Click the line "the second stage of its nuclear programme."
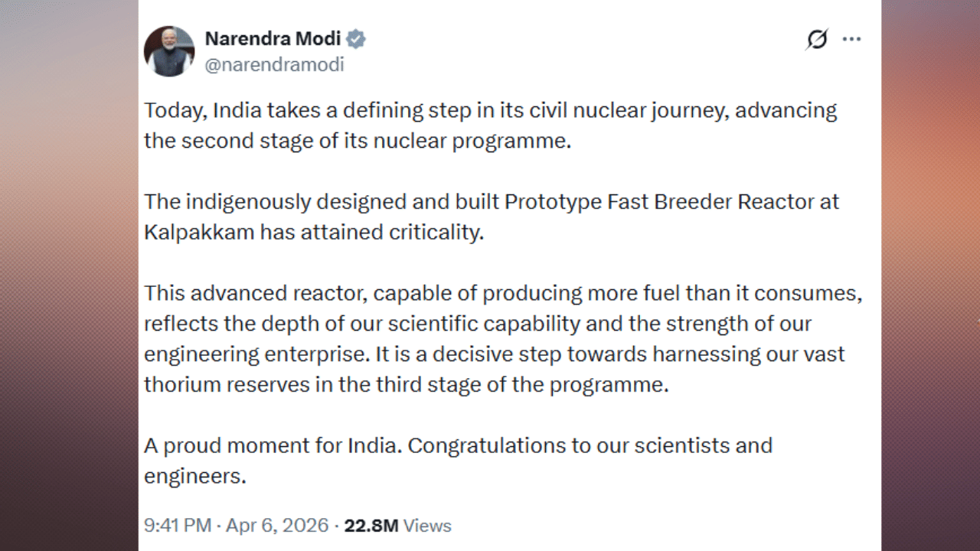 (358, 141)
